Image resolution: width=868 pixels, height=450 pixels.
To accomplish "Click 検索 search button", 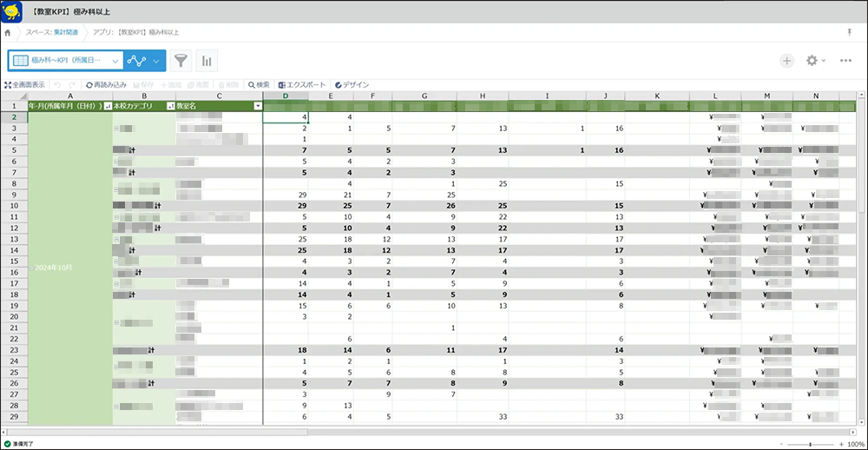I will 259,85.
